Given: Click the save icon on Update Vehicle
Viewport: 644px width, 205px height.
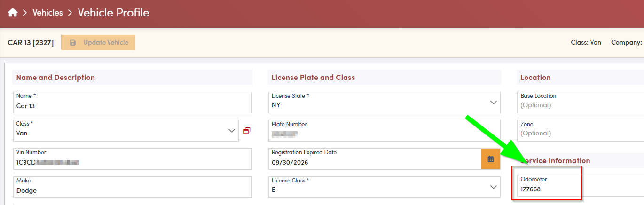Looking at the screenshot, I should pos(73,43).
